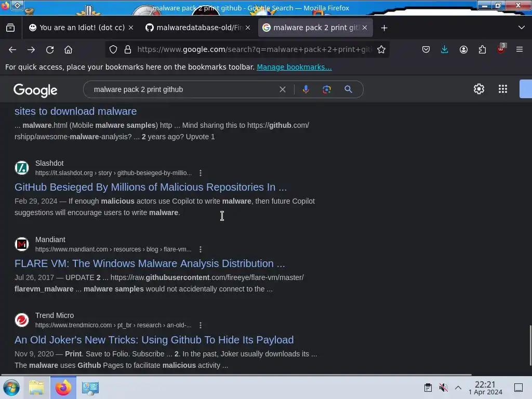
Task: Open the Google apps grid
Action: click(503, 89)
